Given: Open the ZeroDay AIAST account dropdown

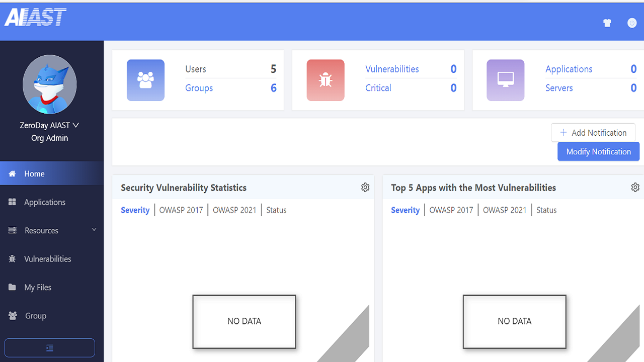Looking at the screenshot, I should pyautogui.click(x=49, y=125).
